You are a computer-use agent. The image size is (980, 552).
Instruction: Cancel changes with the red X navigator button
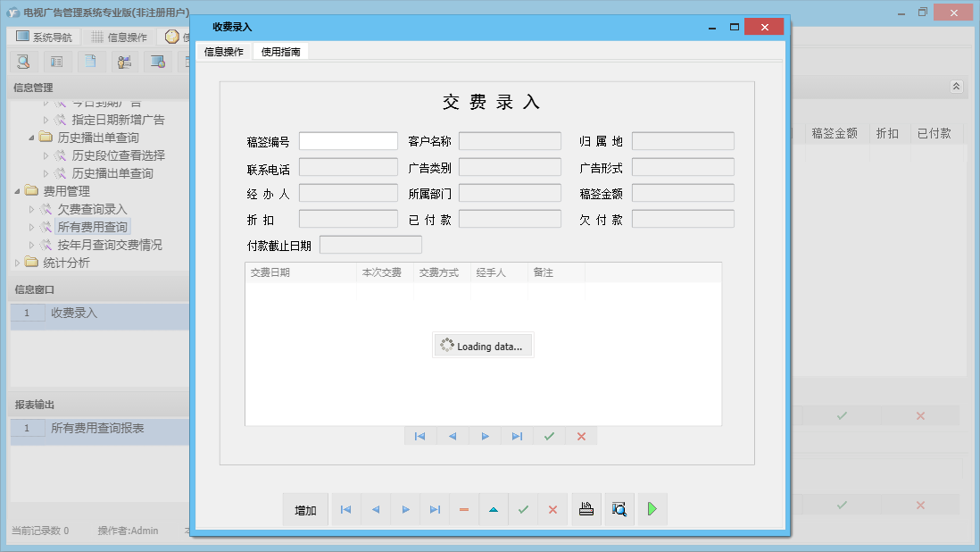click(552, 509)
